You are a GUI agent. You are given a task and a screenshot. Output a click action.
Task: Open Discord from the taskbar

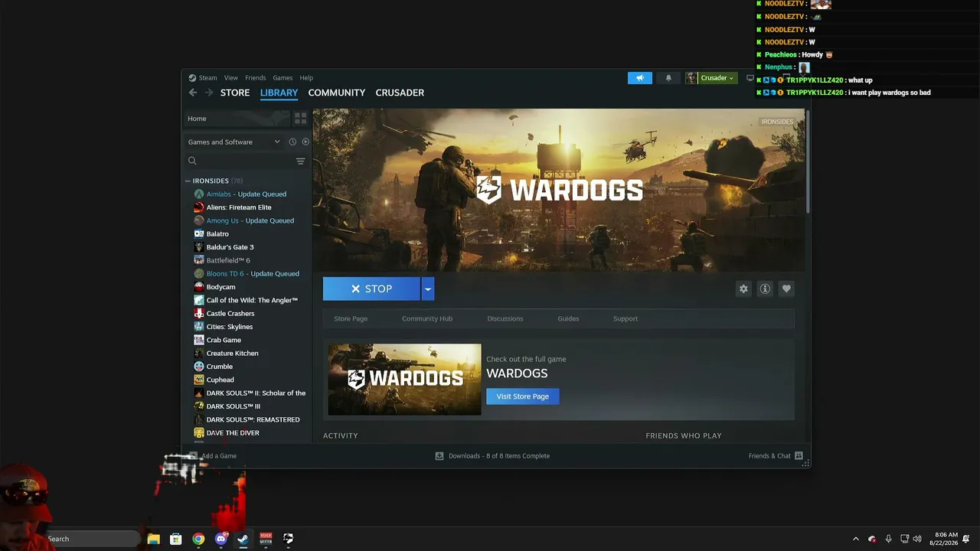coord(221,539)
